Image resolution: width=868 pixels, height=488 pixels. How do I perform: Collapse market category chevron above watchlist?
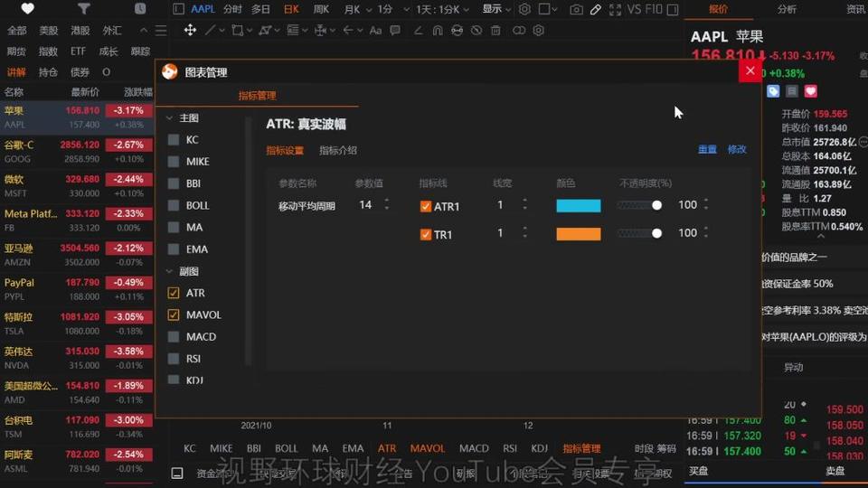pos(144,31)
